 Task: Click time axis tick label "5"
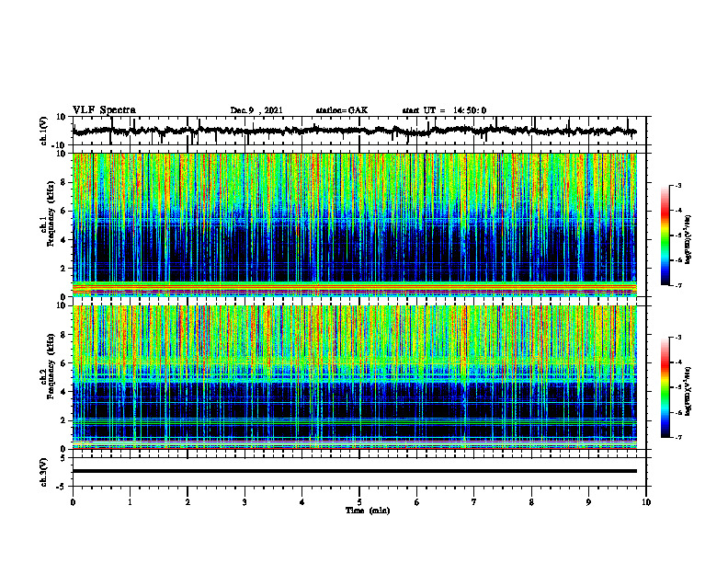point(359,502)
